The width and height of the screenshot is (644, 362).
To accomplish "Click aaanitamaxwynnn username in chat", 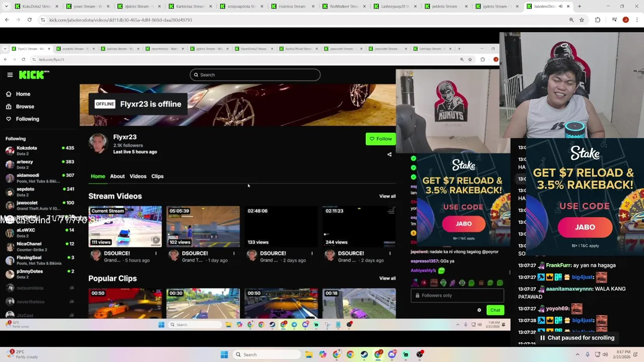I will (x=569, y=289).
